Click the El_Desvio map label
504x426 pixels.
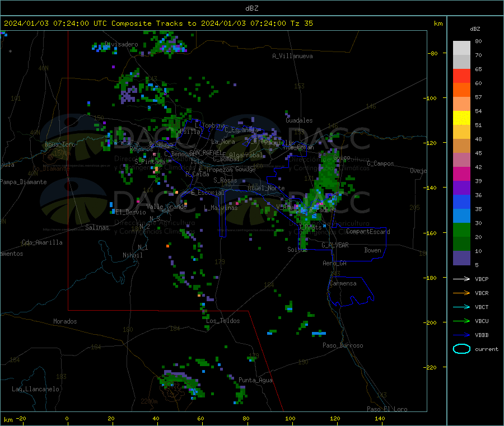point(131,212)
